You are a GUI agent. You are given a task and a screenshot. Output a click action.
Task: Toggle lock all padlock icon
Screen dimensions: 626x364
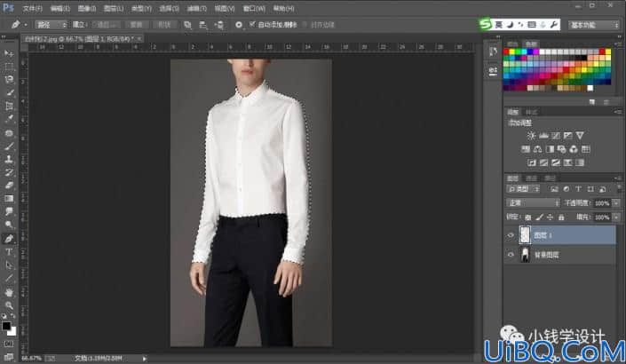[561, 218]
